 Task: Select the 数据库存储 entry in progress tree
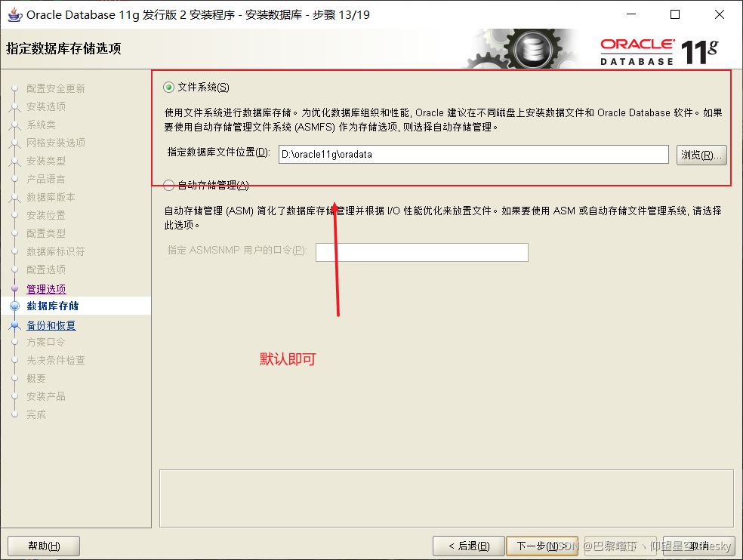click(x=53, y=306)
